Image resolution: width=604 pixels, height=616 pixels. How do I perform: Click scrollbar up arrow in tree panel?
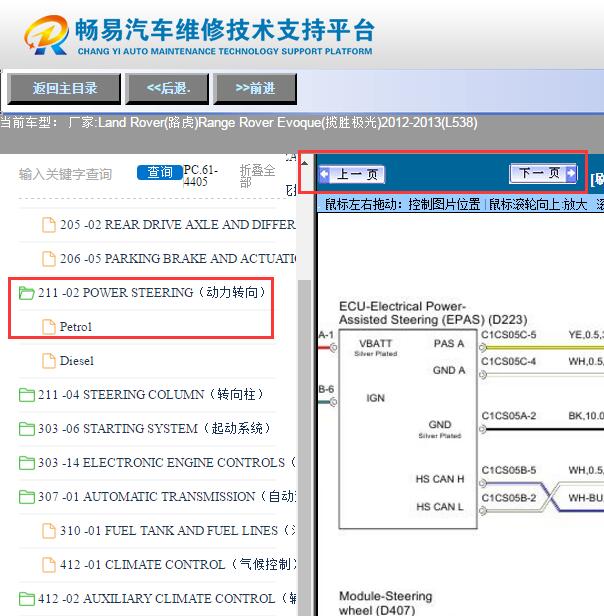click(305, 162)
